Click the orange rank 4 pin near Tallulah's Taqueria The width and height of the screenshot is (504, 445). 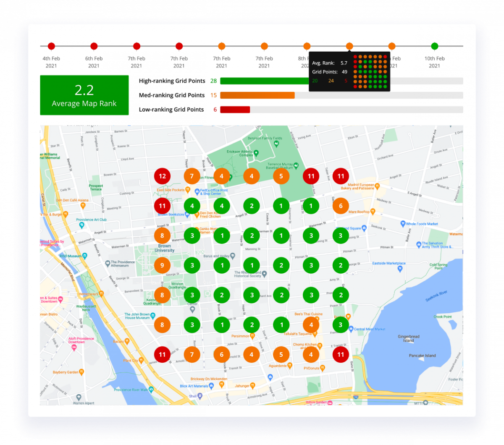(x=311, y=325)
